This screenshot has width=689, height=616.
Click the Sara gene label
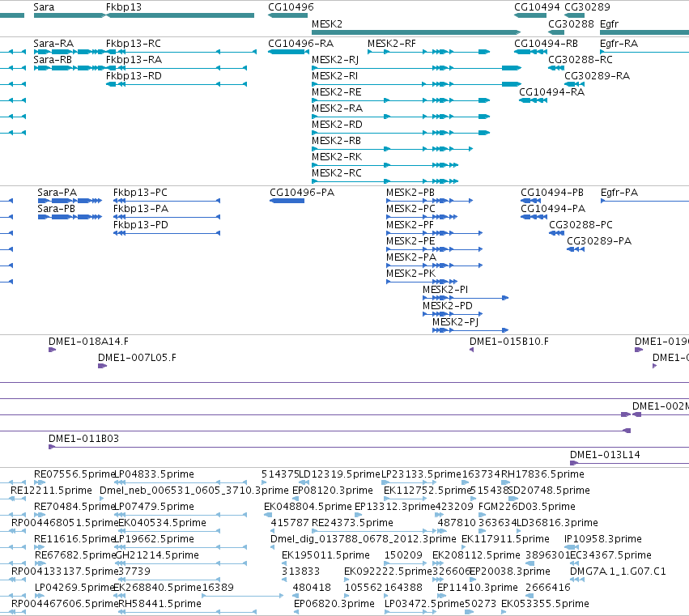pos(44,7)
